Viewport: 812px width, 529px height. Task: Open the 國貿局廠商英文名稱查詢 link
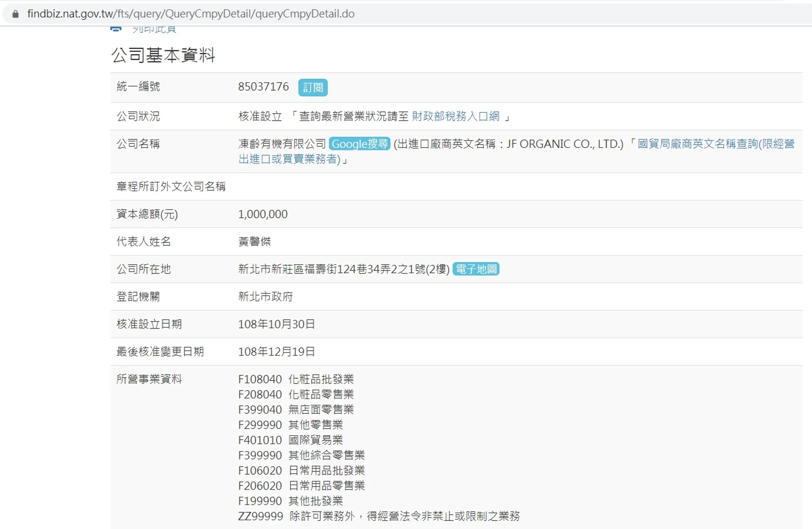click(715, 144)
